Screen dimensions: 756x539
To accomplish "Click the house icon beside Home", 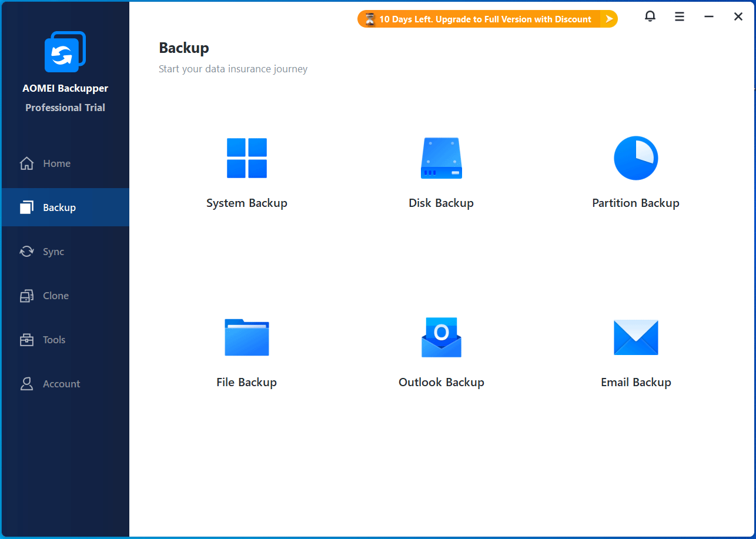I will (27, 163).
